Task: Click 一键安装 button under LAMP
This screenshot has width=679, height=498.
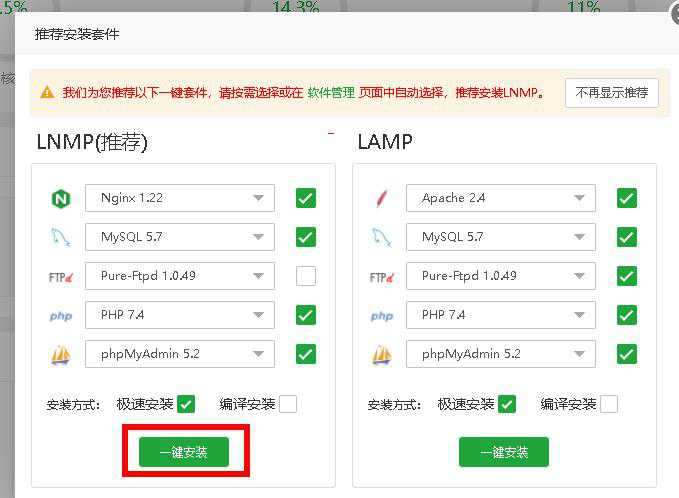Action: (x=504, y=452)
